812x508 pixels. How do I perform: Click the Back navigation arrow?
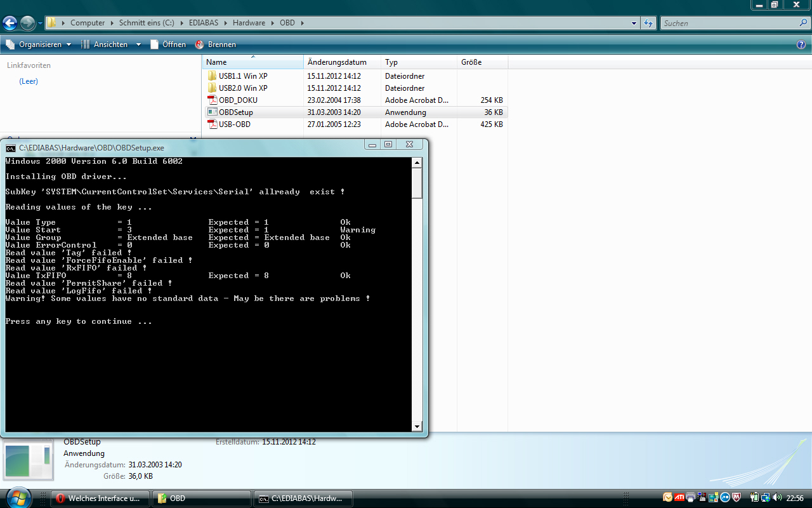10,23
